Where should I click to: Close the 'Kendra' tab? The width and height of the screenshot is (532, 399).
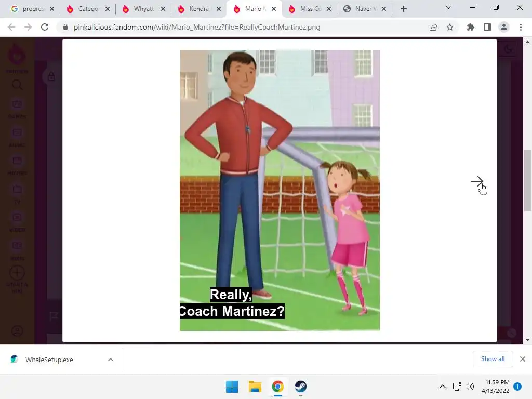[x=219, y=9]
